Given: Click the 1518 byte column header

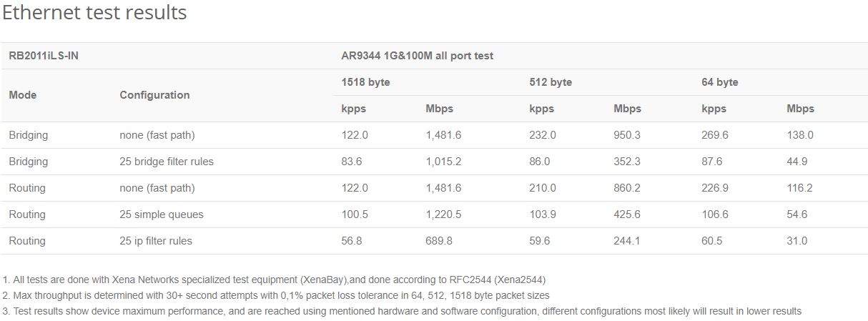Looking at the screenshot, I should 365,82.
